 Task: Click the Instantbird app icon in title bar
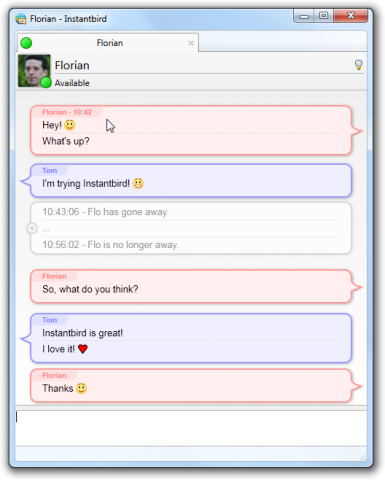click(21, 19)
